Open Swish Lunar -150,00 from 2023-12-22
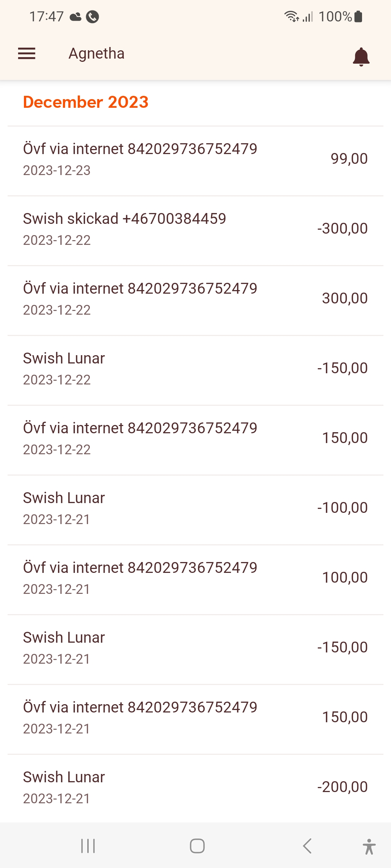Screen dimensions: 391x868 195,369
